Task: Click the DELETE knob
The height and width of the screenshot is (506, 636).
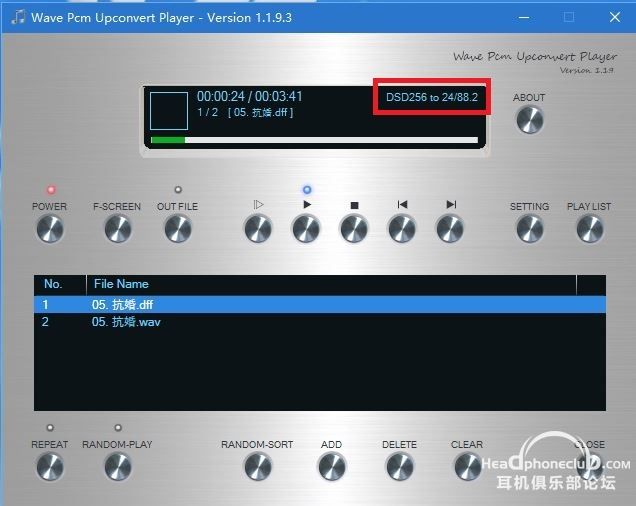Action: [400, 467]
